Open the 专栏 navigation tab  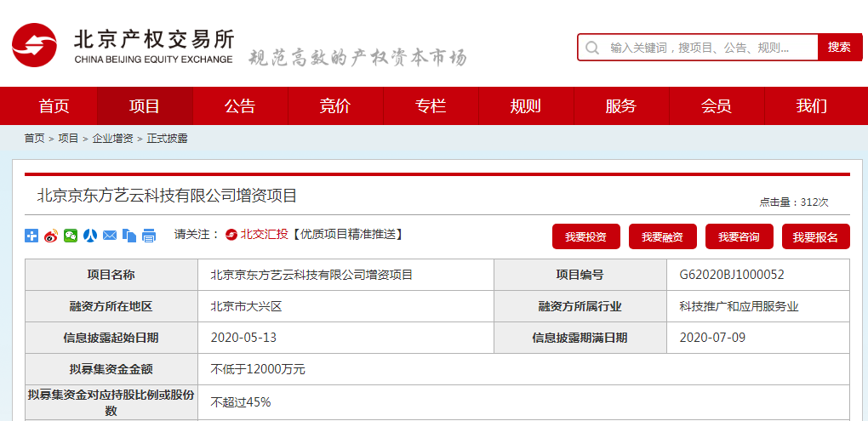point(431,105)
